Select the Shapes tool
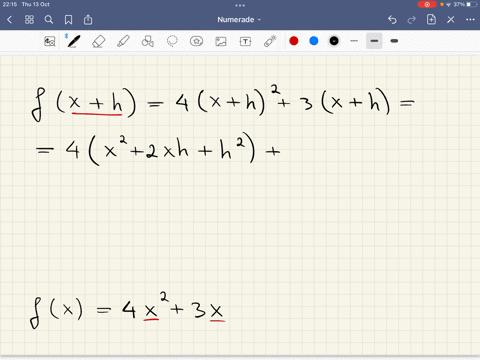This screenshot has height=360, width=480. 148,41
